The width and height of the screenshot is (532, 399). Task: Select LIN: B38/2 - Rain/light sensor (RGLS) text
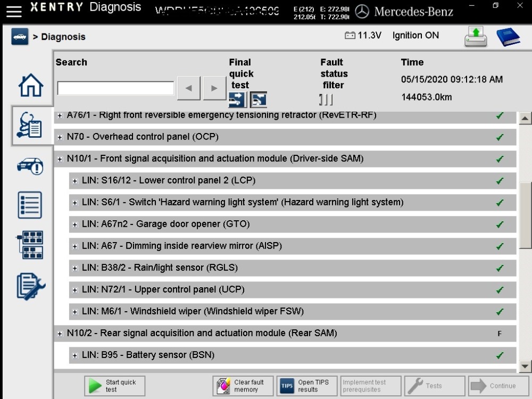tap(160, 268)
